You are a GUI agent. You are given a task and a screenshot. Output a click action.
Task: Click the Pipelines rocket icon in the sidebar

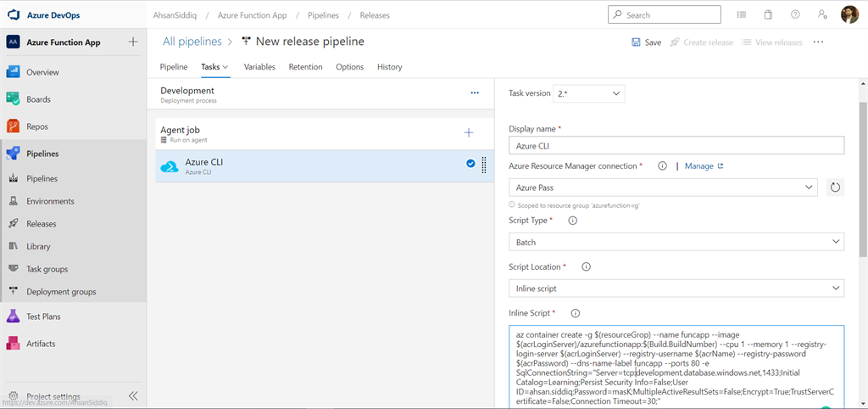pos(14,154)
